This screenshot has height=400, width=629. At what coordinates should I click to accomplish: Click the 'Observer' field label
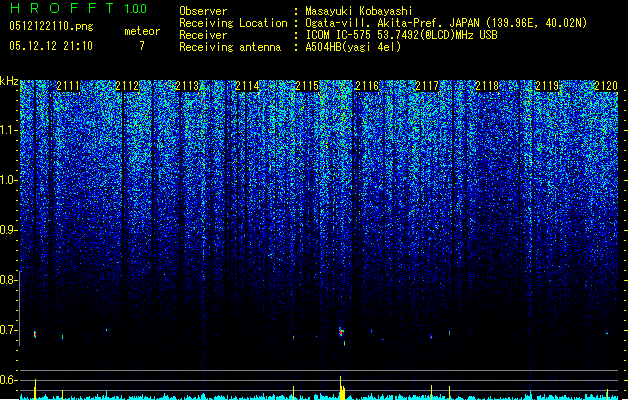pyautogui.click(x=203, y=11)
